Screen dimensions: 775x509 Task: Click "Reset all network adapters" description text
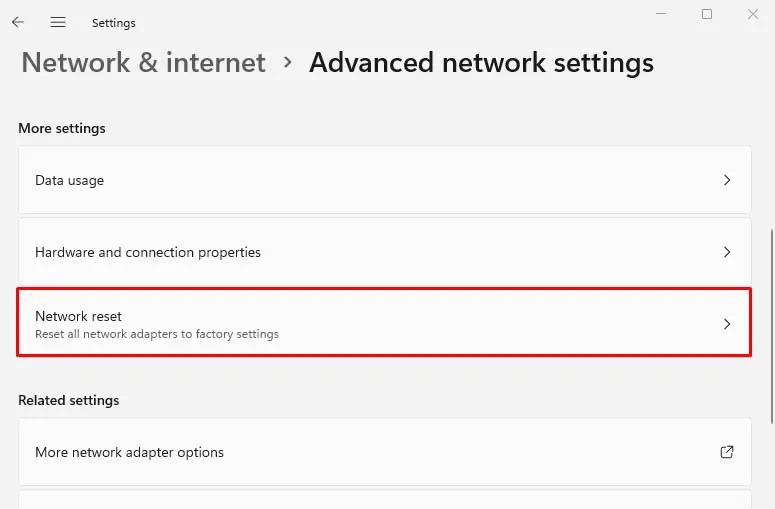(x=157, y=334)
